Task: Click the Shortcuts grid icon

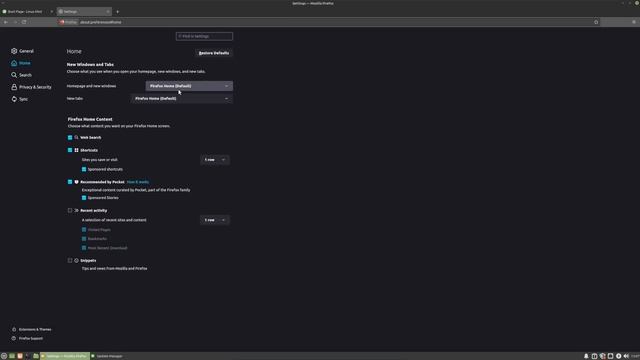Action: pos(76,150)
